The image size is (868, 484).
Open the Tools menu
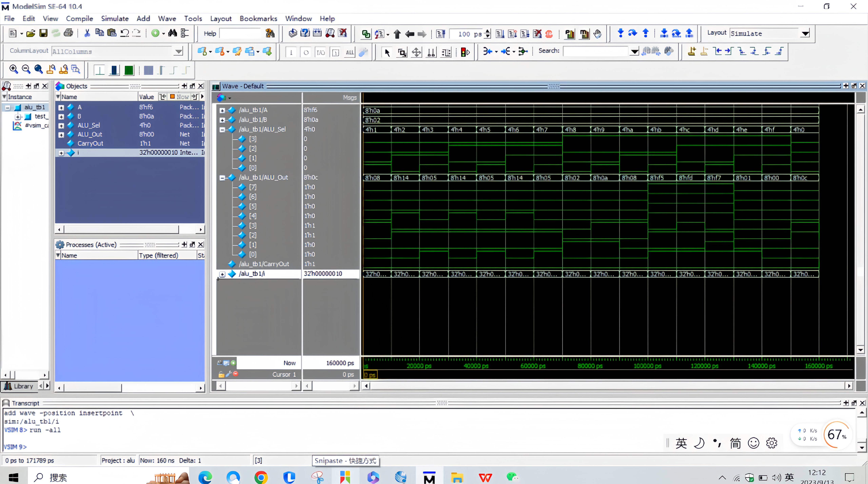193,18
